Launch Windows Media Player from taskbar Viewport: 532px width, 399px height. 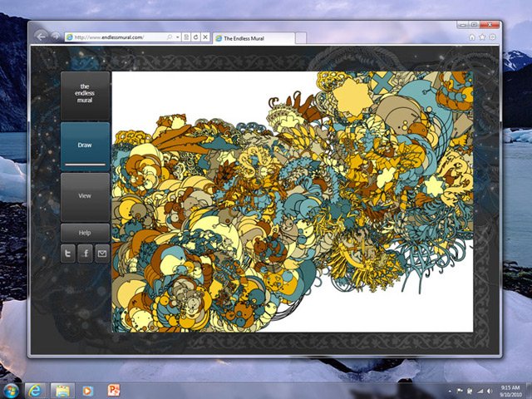pos(88,391)
